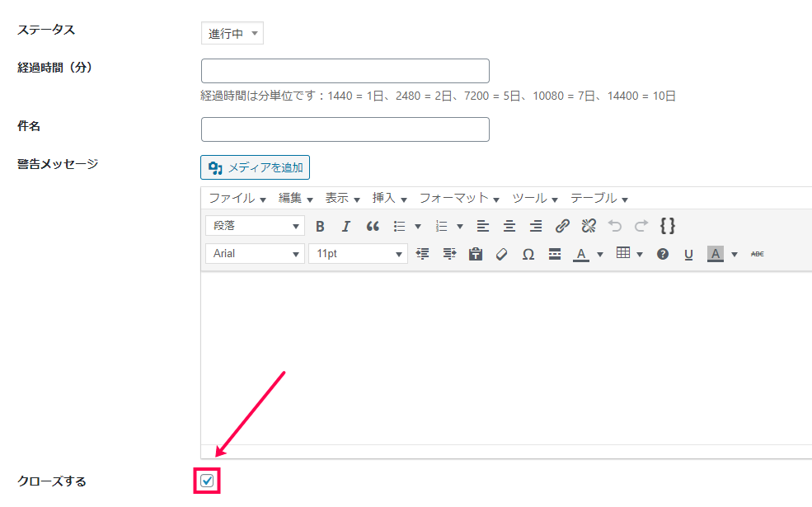Toggle underline formatting
This screenshot has width=812, height=507.
(688, 254)
